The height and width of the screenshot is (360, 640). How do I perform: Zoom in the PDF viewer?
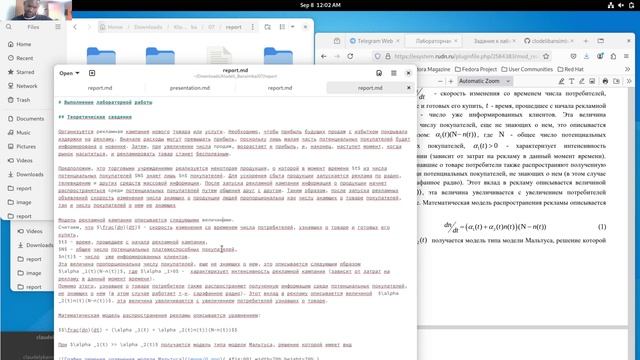[x=451, y=81]
